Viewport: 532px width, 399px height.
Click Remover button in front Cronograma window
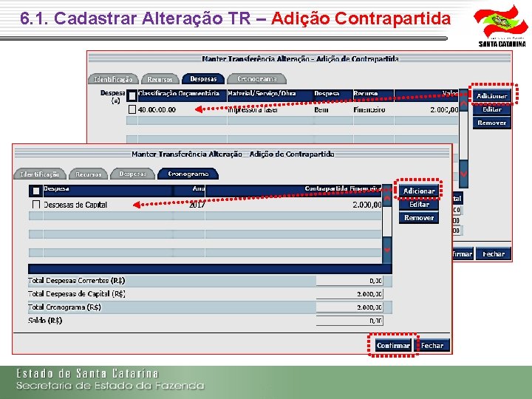(x=419, y=217)
